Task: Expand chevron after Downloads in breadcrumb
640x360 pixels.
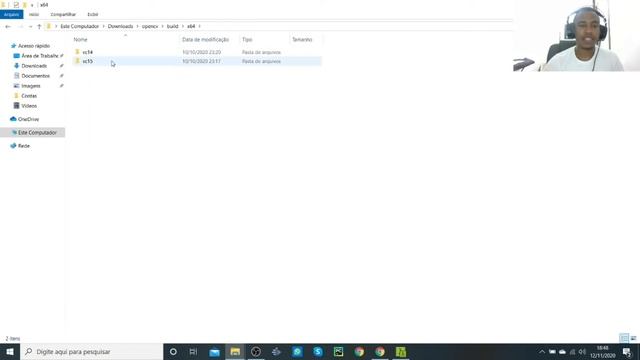Action: tap(138, 26)
